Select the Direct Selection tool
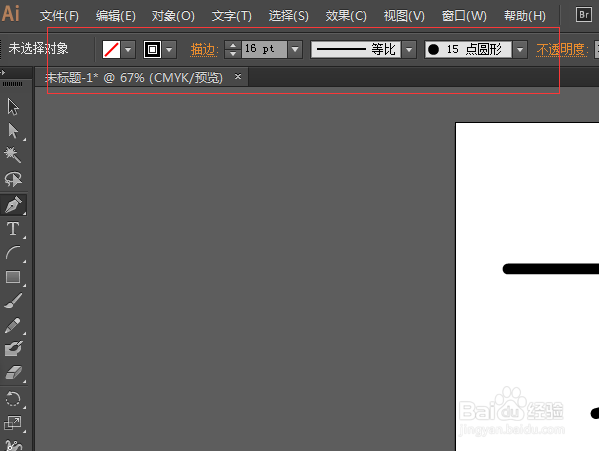 (x=13, y=131)
